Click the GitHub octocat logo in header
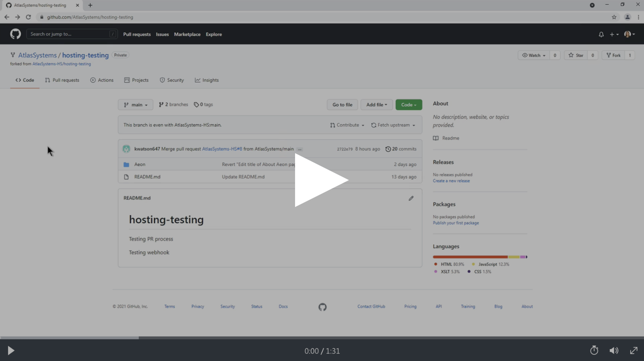 tap(16, 34)
